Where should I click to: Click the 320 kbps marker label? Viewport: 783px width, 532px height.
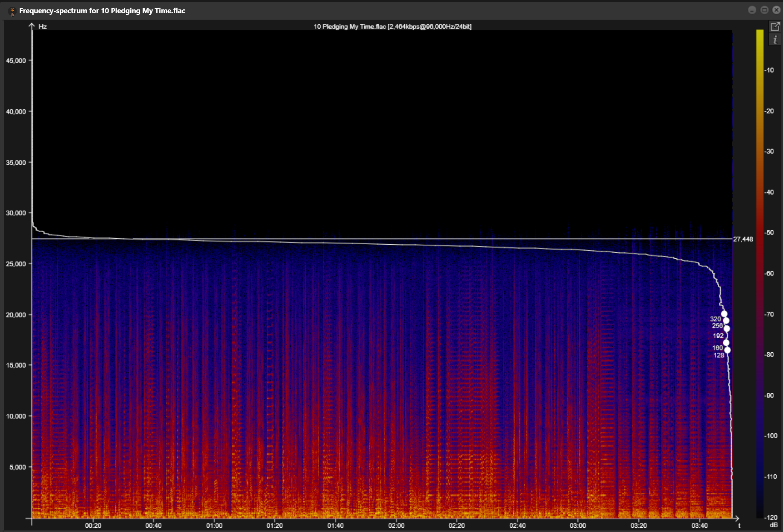pos(715,319)
